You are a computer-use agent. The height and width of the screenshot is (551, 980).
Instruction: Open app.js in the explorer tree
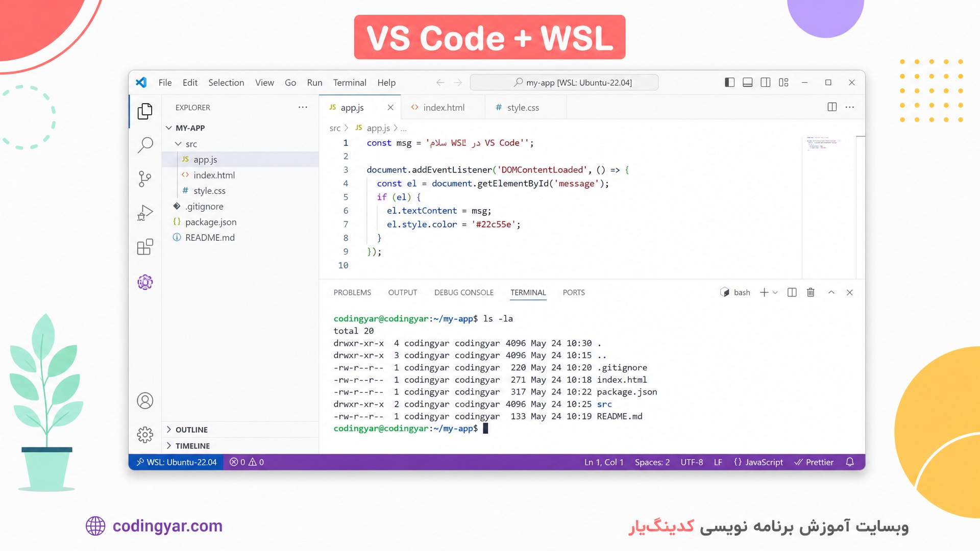click(x=240, y=159)
